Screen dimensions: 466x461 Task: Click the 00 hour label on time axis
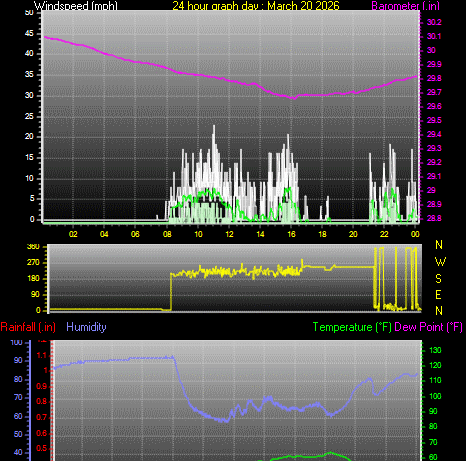point(415,234)
